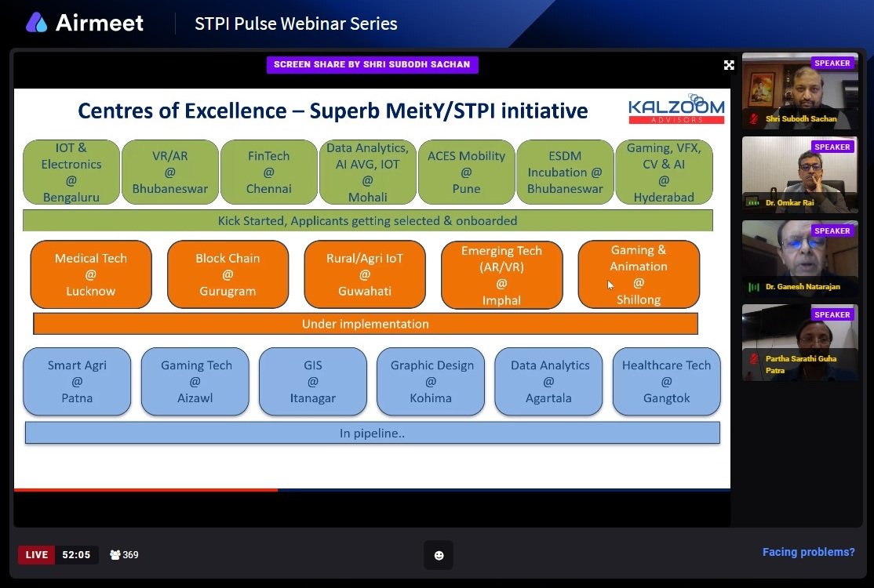Click the Healthcare Tech @ Gangtok box
Viewport: 874px width, 588px height.
667,382
